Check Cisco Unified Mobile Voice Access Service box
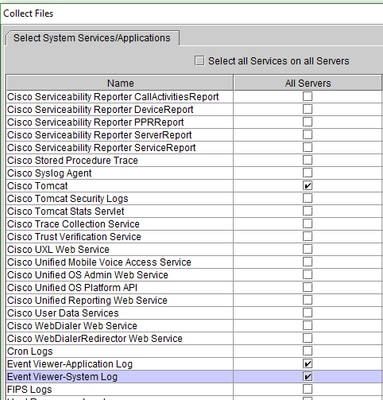 308,262
